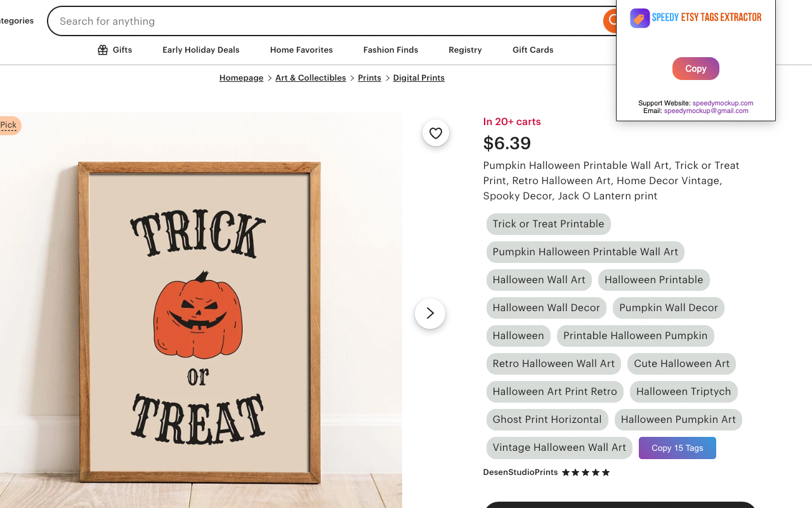Open the Home Favorites menu item
This screenshot has width=812, height=508.
[301, 50]
